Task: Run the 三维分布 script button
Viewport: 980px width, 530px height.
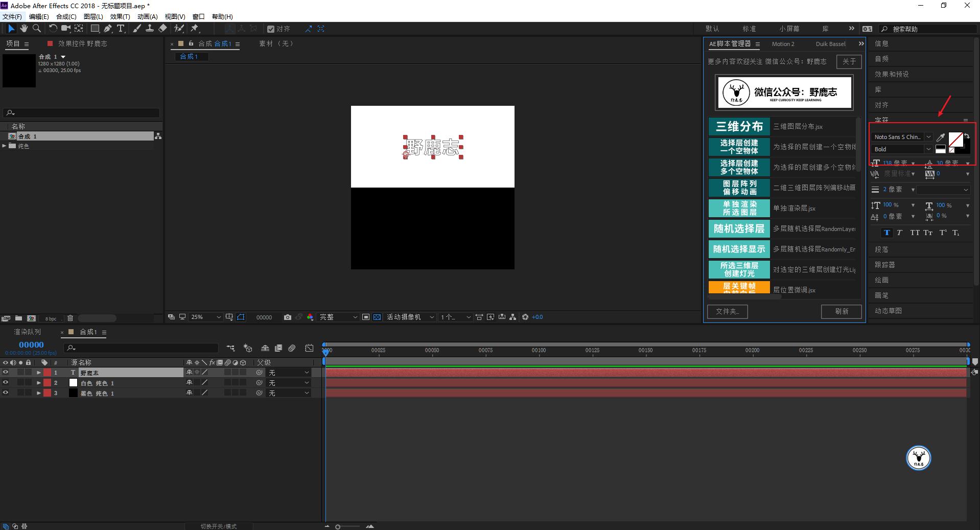Action: coord(739,126)
